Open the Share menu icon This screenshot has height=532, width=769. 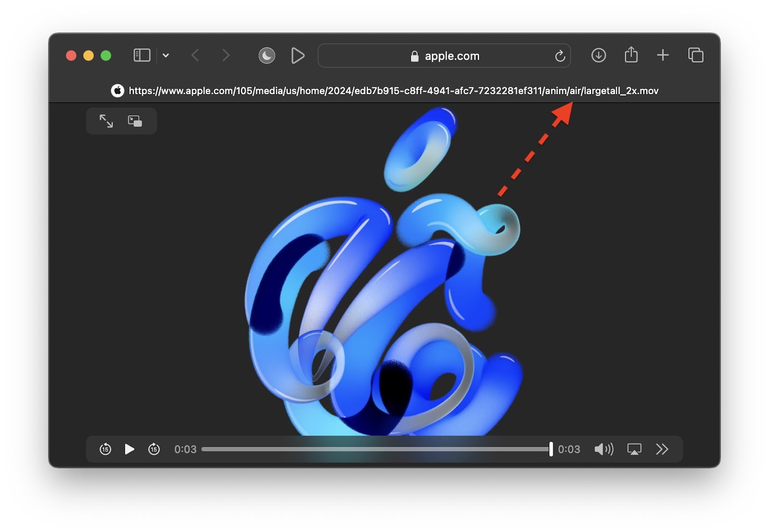pyautogui.click(x=631, y=55)
